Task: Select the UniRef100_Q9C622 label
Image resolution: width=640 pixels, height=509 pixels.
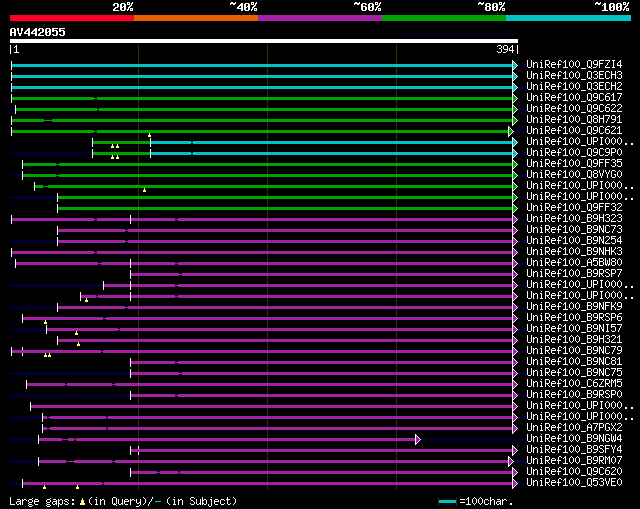Action: pyautogui.click(x=574, y=108)
